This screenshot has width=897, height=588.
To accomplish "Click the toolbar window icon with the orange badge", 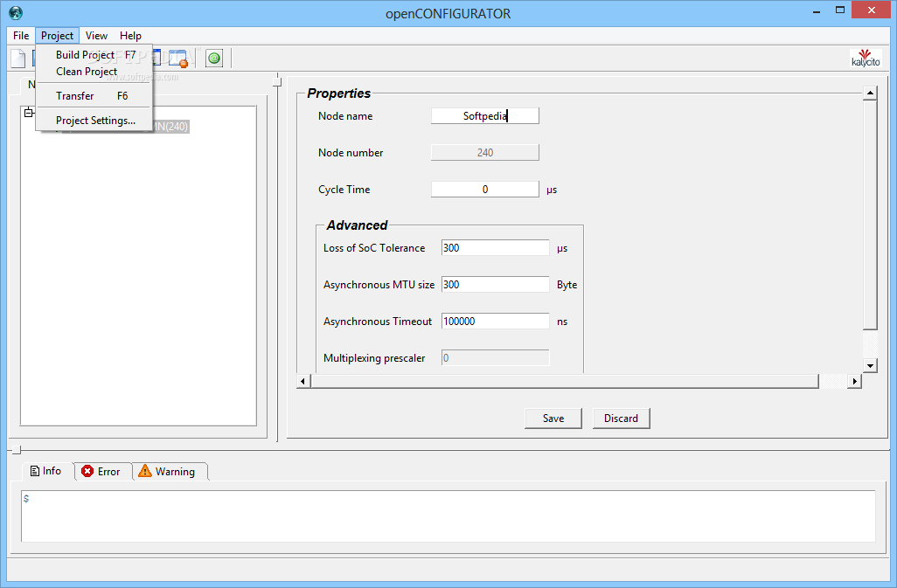I will pos(178,59).
